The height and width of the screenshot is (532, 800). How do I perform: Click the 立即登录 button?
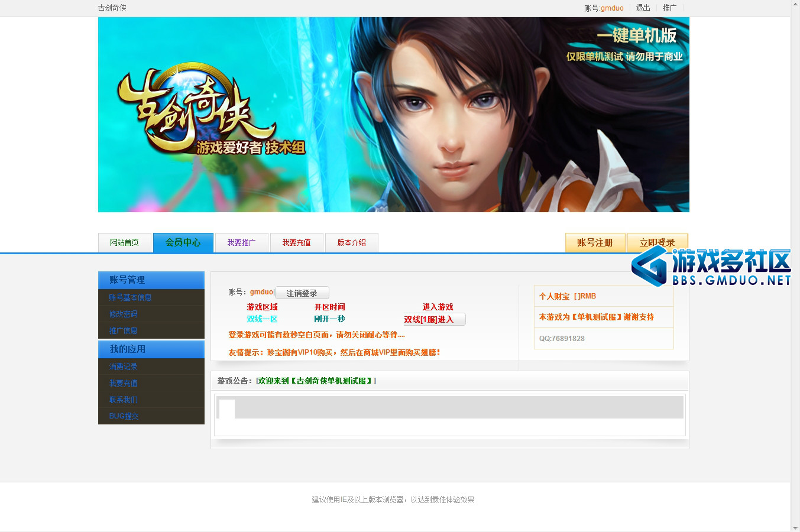[x=657, y=242]
